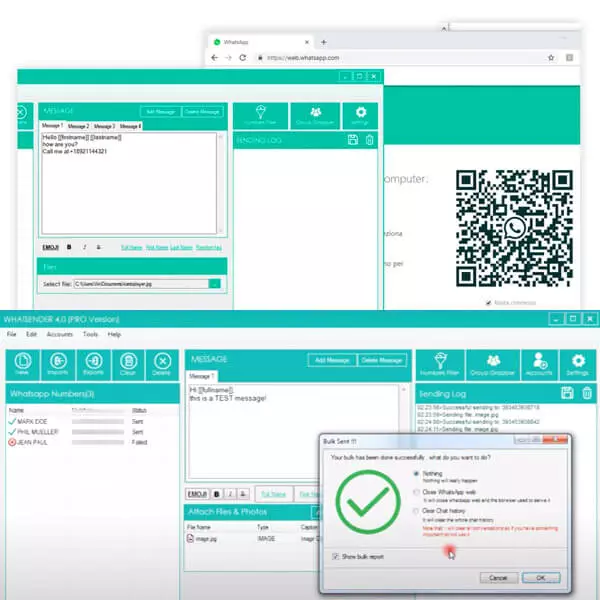Image resolution: width=600 pixels, height=600 pixels.
Task: Trash the SENDING LOG in upper WhatSender window
Action: (369, 140)
